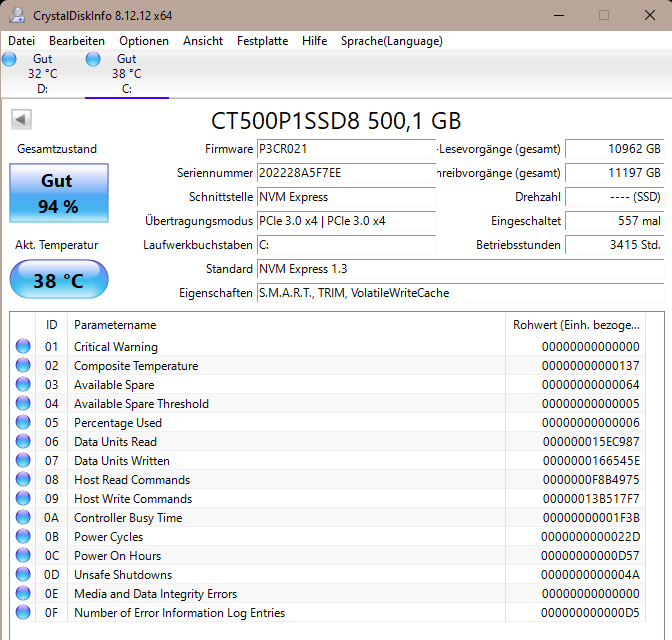Open the Bearbeiten menu
672x640 pixels.
click(x=77, y=41)
